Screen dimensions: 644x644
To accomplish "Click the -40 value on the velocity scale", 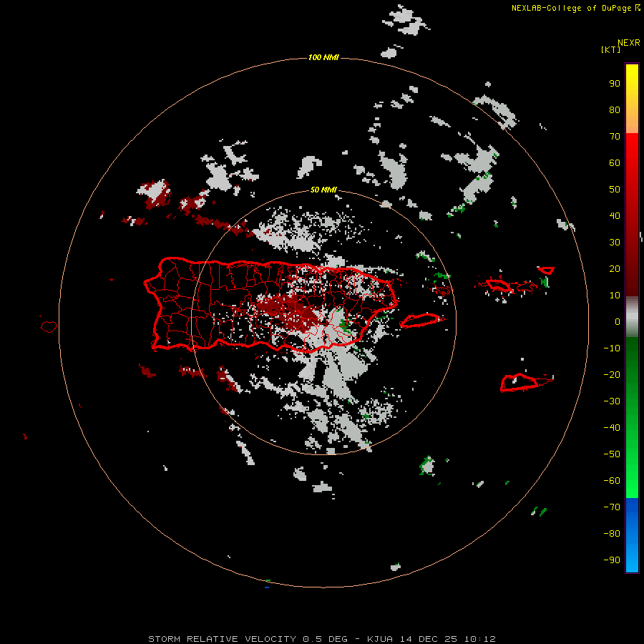I will [x=612, y=428].
